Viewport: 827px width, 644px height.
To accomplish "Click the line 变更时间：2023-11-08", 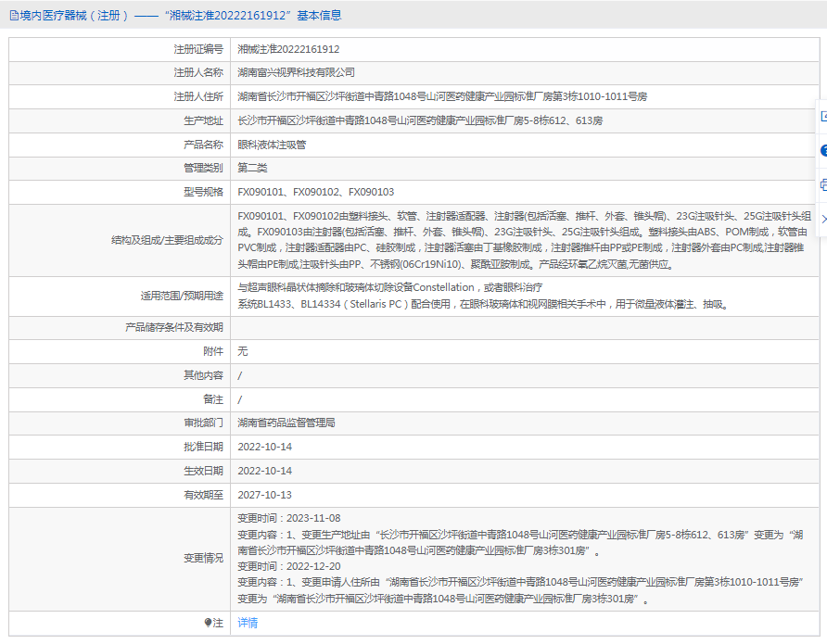I will [x=289, y=519].
